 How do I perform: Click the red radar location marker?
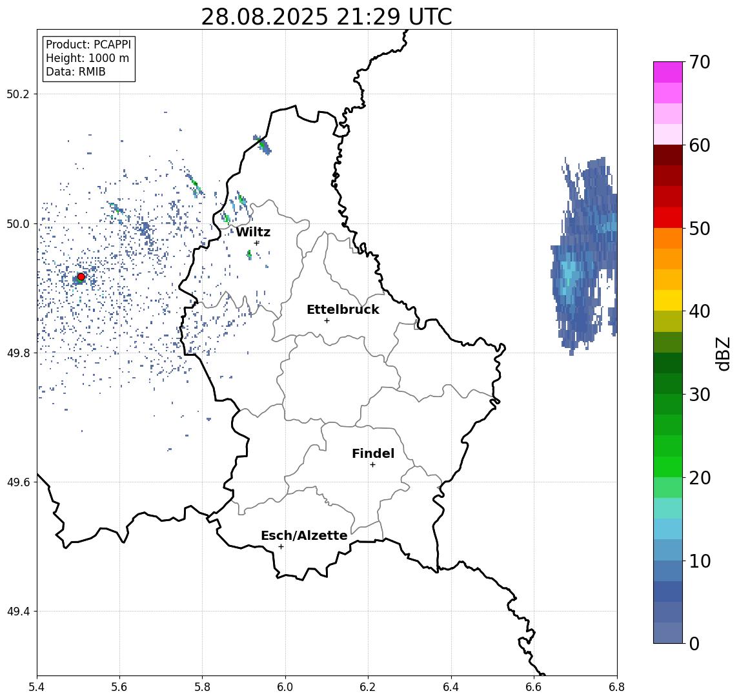pos(81,277)
